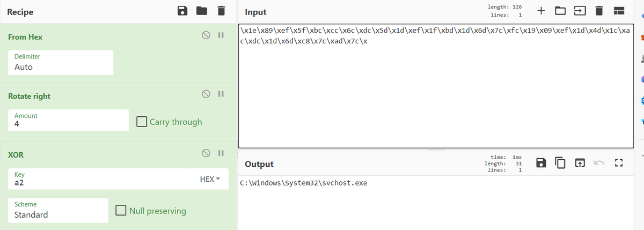Save the current recipe
The image size is (644, 230).
pyautogui.click(x=182, y=11)
